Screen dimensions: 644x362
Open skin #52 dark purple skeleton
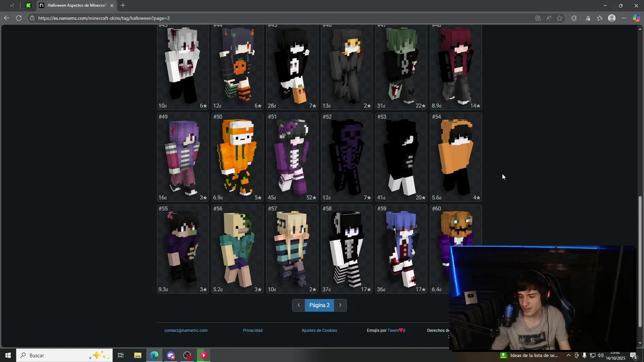[x=347, y=157]
